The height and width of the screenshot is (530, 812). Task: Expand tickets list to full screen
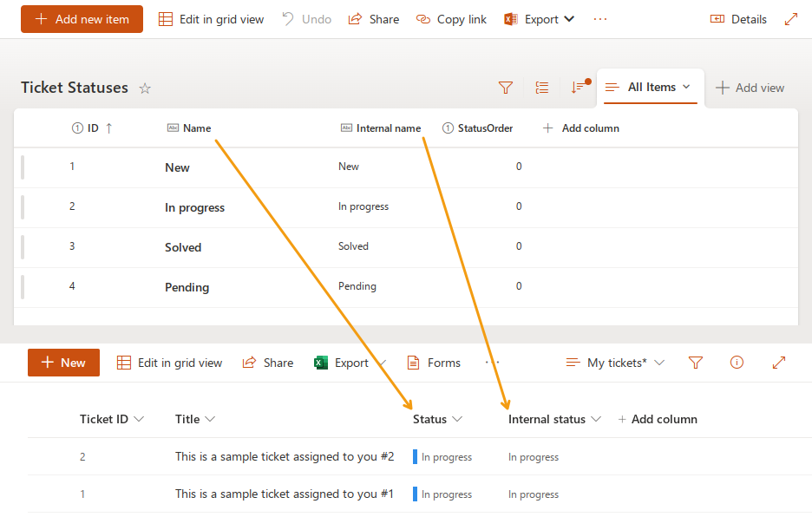coord(779,363)
